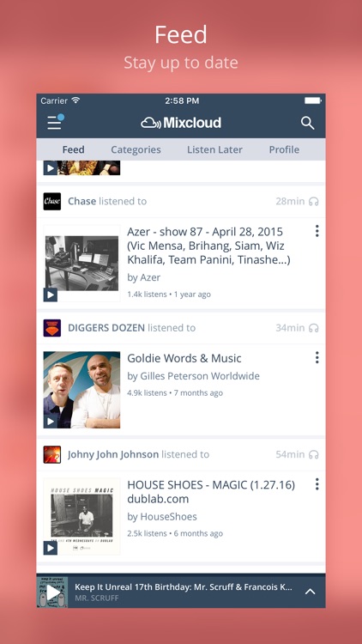Open Chase's user profile link

click(x=81, y=201)
